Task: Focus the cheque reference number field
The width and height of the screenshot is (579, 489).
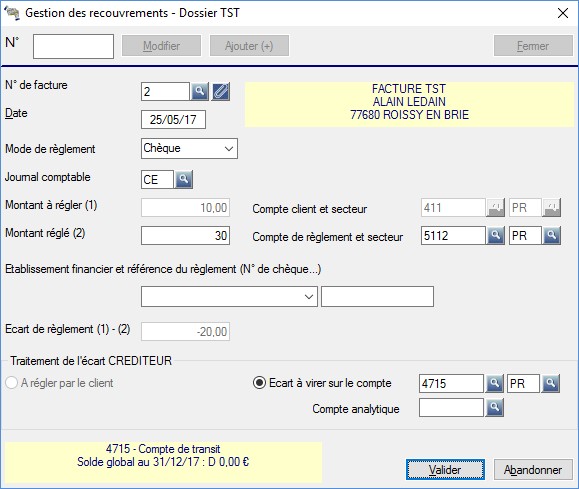Action: (377, 297)
